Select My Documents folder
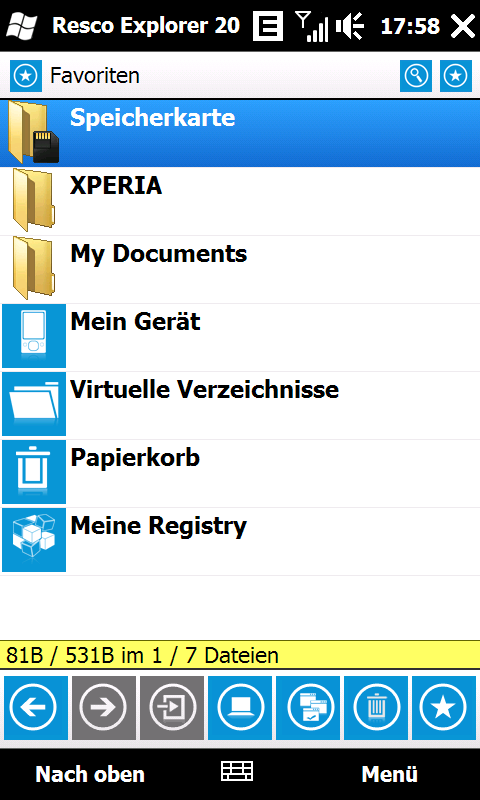This screenshot has width=480, height=800. pyautogui.click(x=240, y=269)
